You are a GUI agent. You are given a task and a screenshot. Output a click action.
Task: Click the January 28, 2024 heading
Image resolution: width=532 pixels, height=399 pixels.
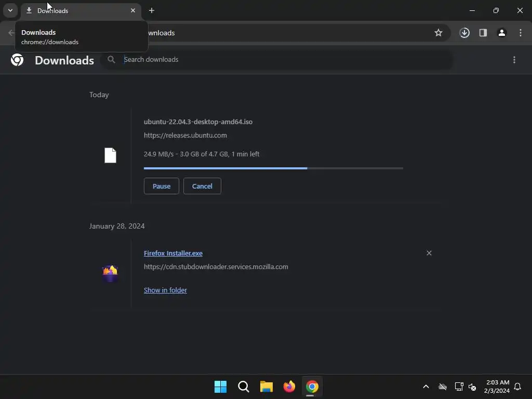coord(117,226)
